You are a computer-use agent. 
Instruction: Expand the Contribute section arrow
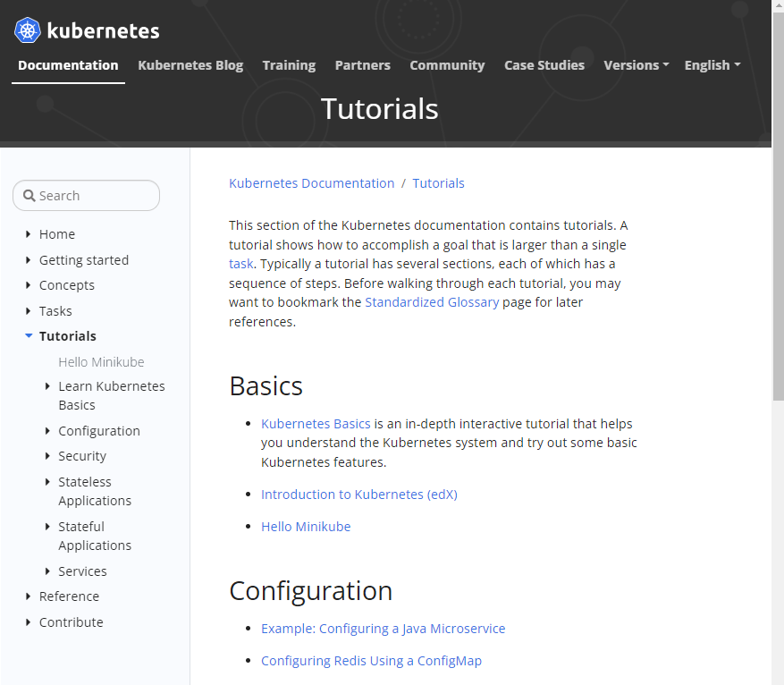28,622
